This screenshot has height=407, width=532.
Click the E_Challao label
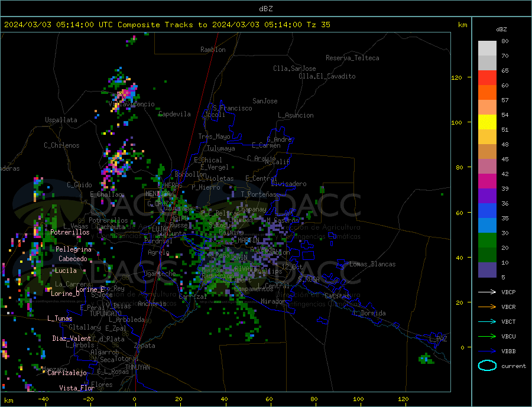coord(106,194)
